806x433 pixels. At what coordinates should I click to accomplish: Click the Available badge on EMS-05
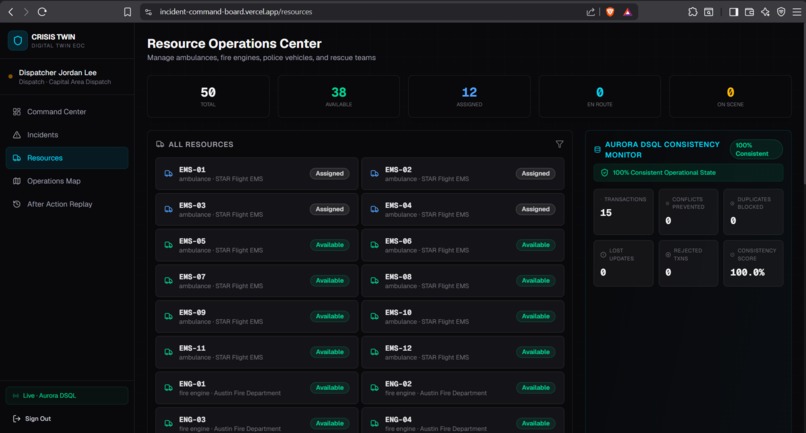[329, 245]
